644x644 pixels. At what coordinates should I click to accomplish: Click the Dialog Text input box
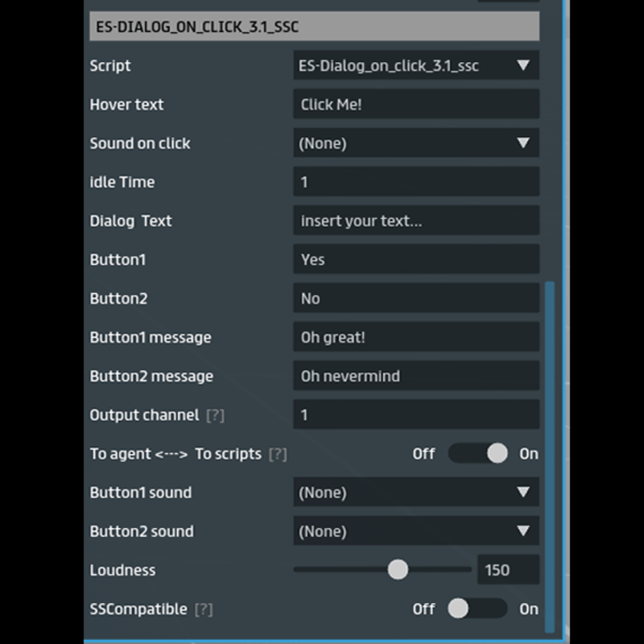tap(415, 221)
